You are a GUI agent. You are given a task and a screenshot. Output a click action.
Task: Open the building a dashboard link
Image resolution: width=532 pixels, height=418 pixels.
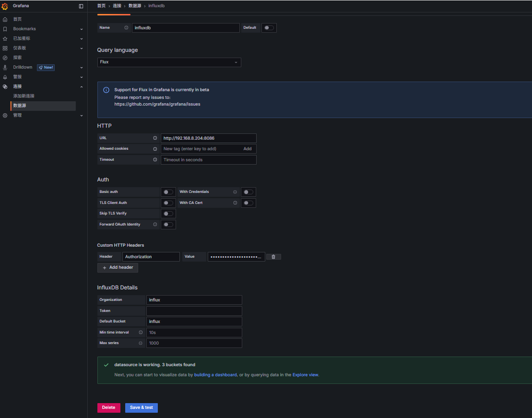point(215,375)
